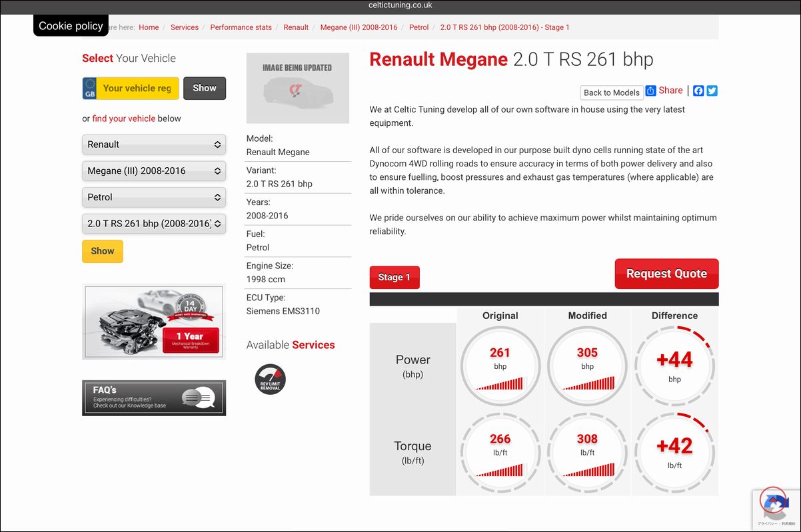Image resolution: width=801 pixels, height=532 pixels.
Task: Open the Megane (III) 2008-2016 breadcrumb link
Action: (x=359, y=27)
